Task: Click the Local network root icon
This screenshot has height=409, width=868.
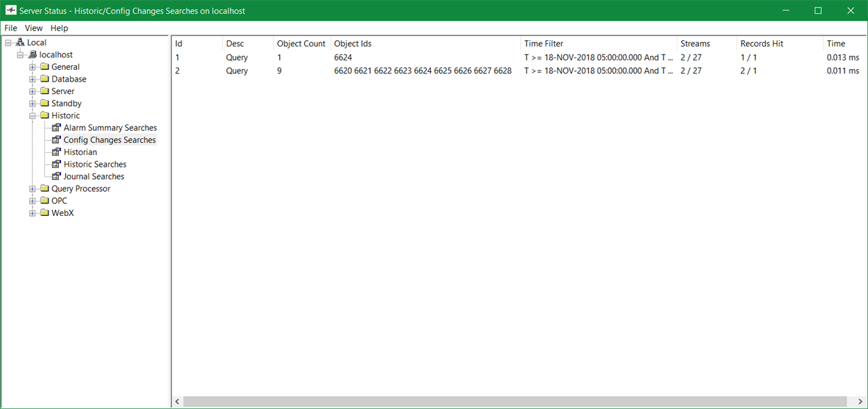Action: [20, 43]
